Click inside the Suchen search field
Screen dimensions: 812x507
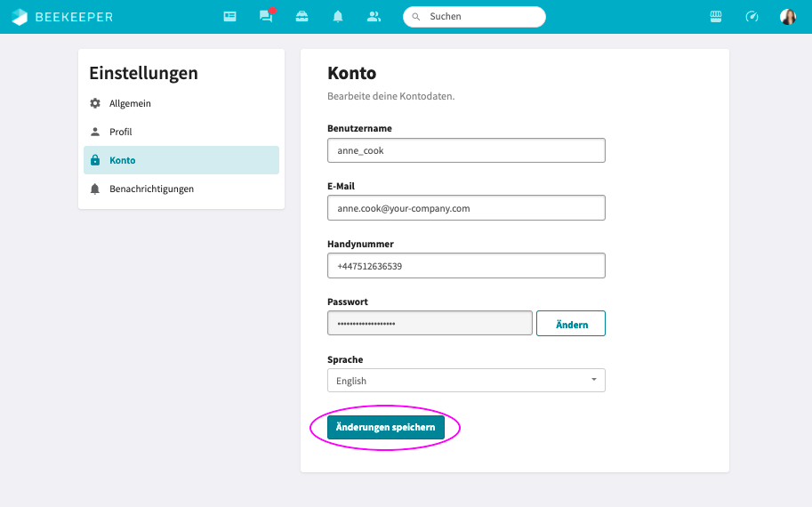click(480, 17)
